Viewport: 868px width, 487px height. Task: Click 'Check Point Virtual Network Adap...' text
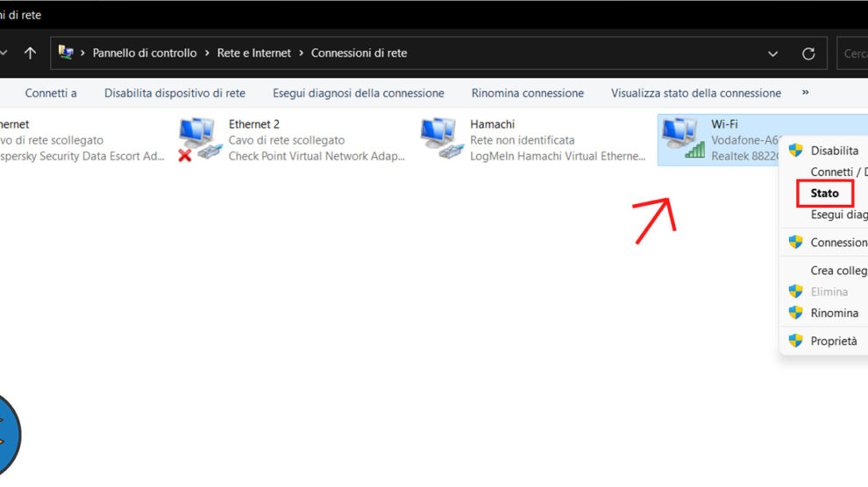(317, 156)
